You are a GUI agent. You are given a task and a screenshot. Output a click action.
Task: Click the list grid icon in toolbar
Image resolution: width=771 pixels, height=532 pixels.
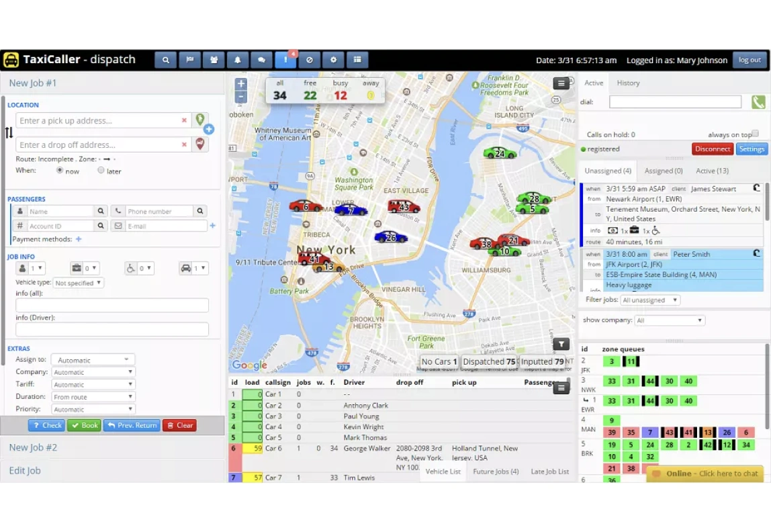(x=357, y=60)
